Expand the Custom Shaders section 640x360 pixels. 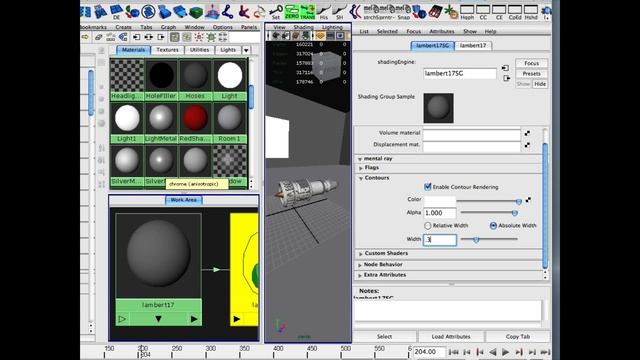pos(360,253)
